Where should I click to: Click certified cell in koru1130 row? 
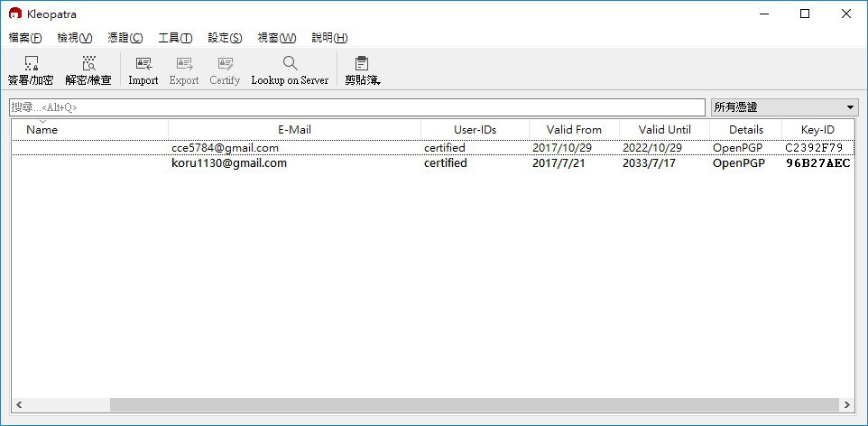click(446, 163)
